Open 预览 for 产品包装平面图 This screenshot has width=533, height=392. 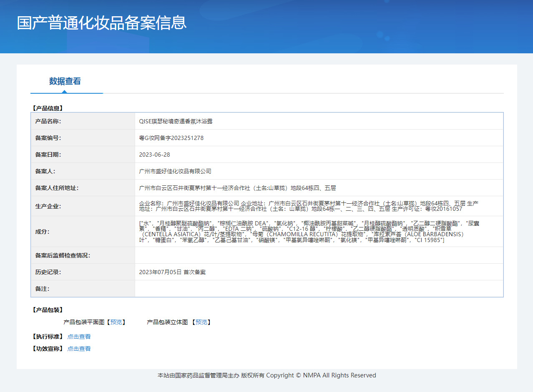(x=116, y=322)
